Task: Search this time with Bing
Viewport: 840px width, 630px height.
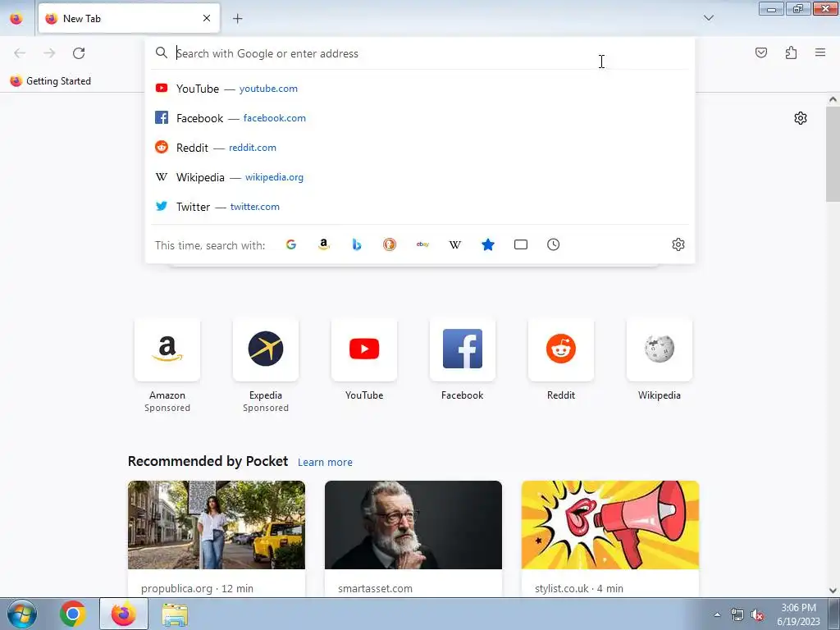Action: [357, 244]
